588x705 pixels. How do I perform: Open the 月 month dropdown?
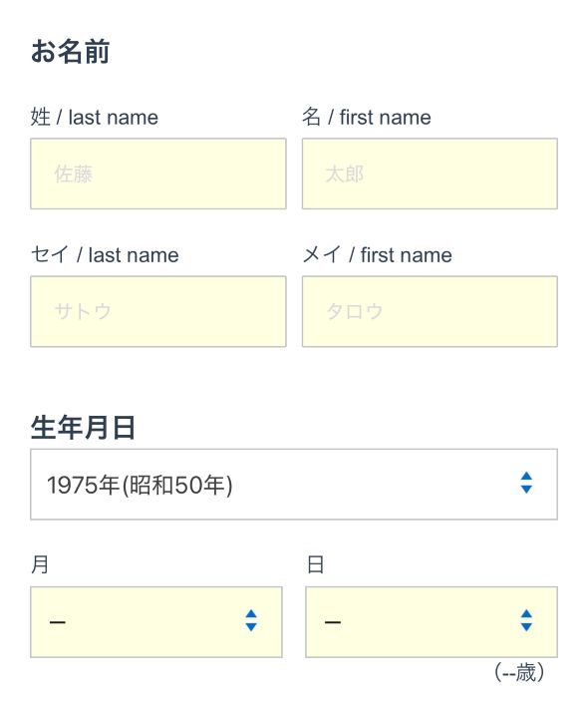point(156,622)
